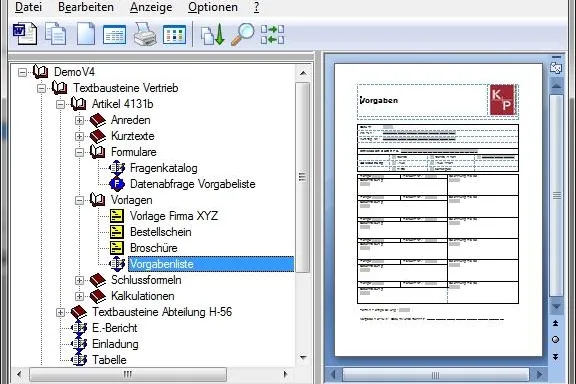
Task: Expand the Kalkulationen folder
Action: 79,296
